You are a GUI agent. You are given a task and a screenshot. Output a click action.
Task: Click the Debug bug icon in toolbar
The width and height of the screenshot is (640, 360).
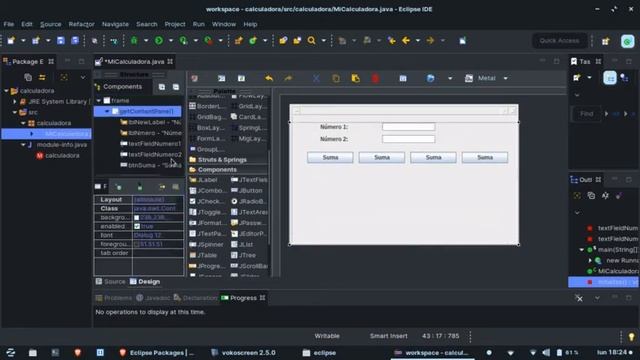tap(134, 40)
